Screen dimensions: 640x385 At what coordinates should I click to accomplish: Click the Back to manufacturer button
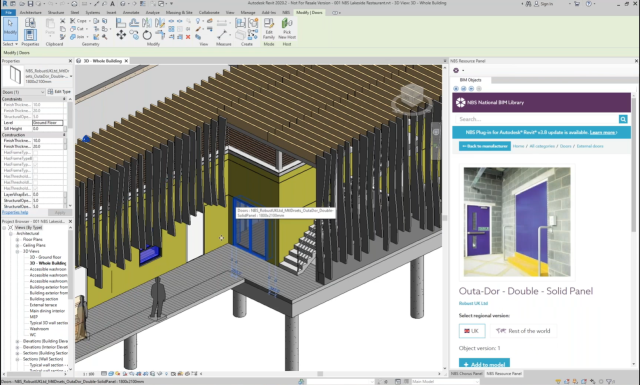[484, 146]
